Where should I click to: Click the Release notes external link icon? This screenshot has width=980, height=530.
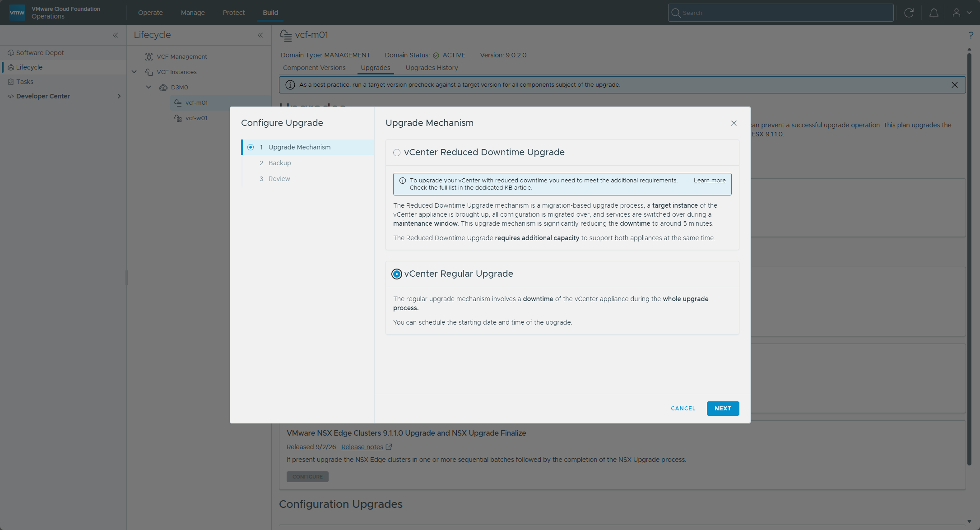[x=389, y=446]
